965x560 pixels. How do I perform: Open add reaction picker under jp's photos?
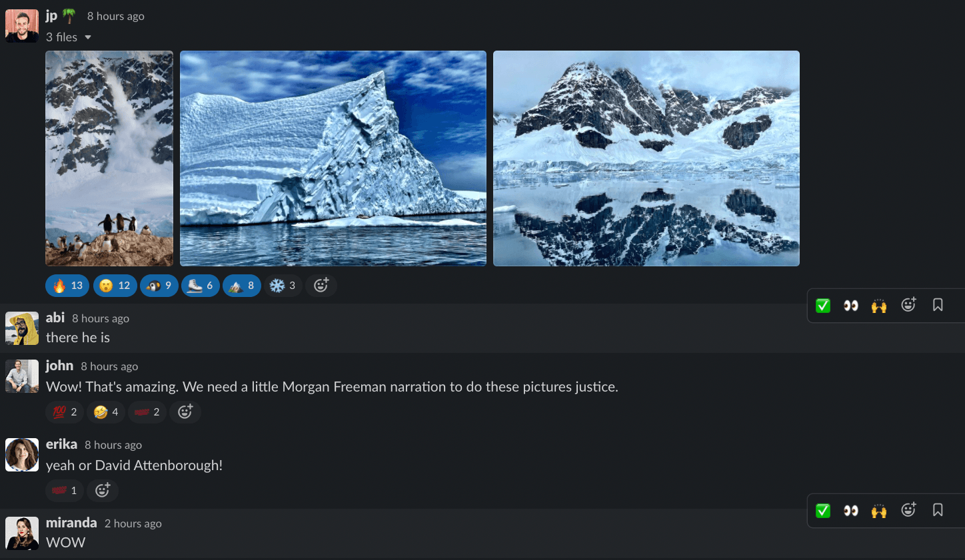[321, 286]
